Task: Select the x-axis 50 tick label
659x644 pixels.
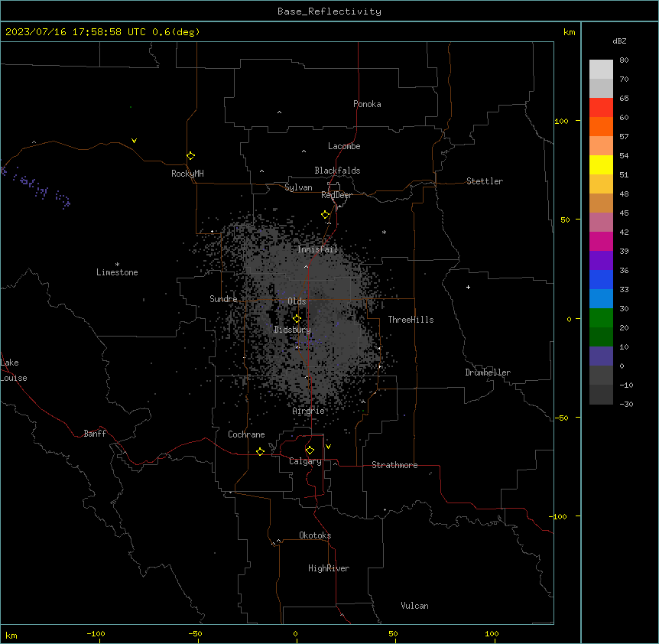Action: (x=393, y=633)
